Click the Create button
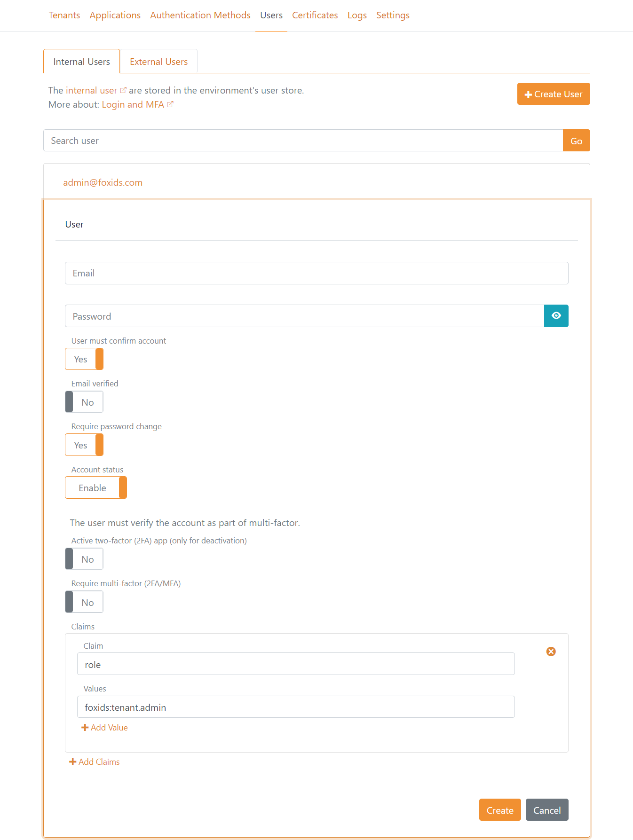 [x=499, y=810]
